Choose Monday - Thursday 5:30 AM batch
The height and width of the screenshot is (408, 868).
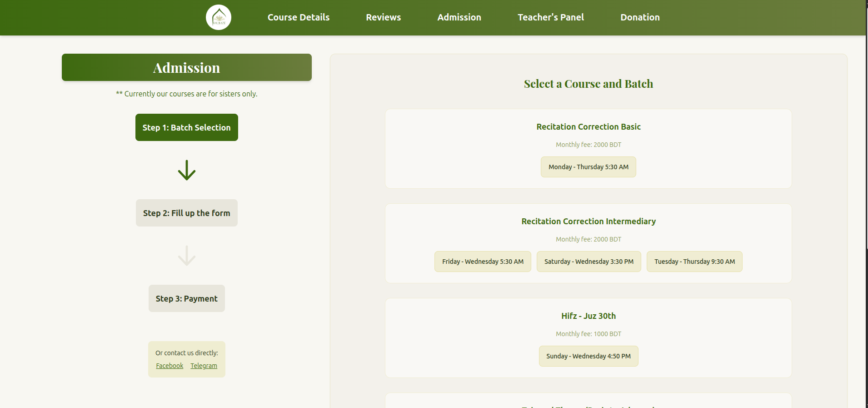(589, 167)
